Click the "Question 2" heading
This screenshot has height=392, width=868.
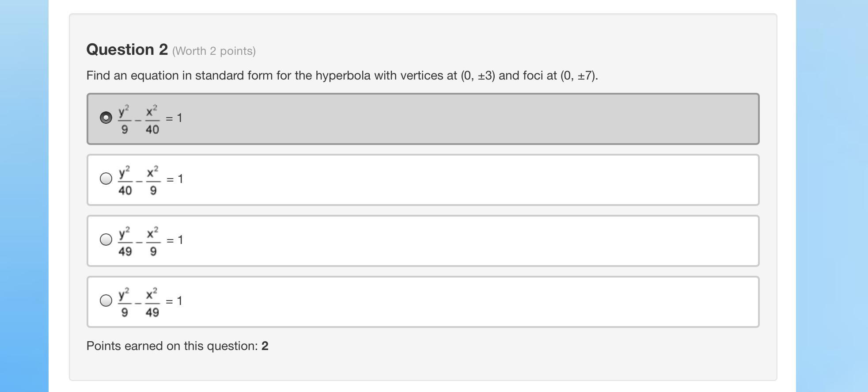[127, 49]
